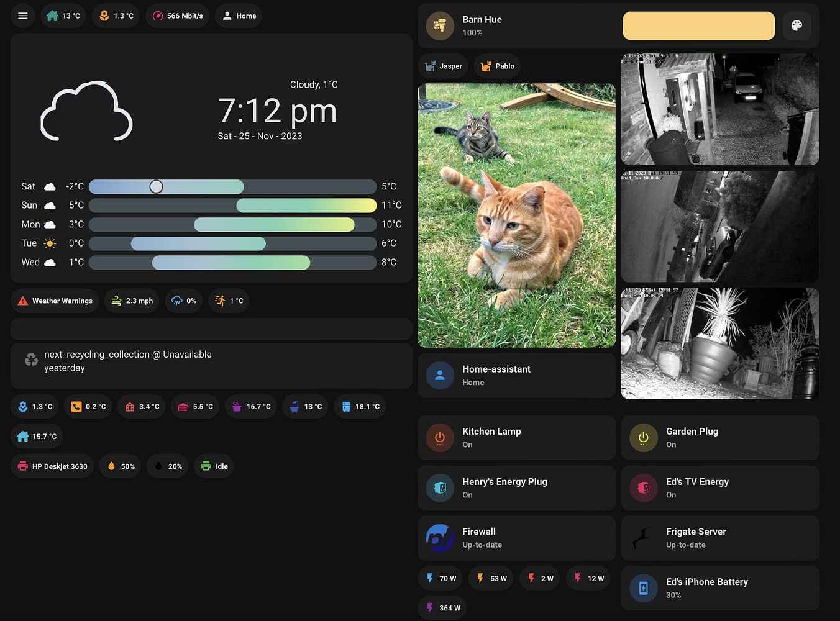Click the HP Deskjet 3630 printer chip
Viewport: 840px width, 621px height.
pos(52,466)
